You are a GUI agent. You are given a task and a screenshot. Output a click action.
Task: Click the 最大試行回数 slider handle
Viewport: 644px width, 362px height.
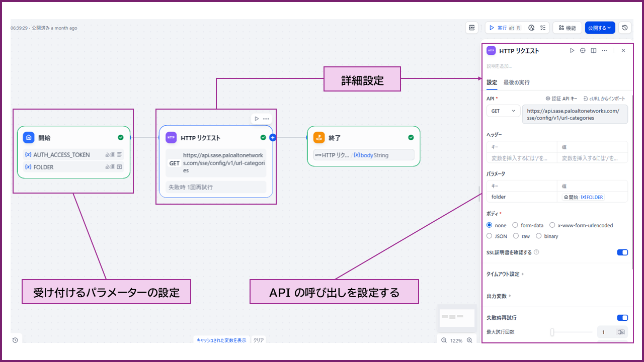552,332
